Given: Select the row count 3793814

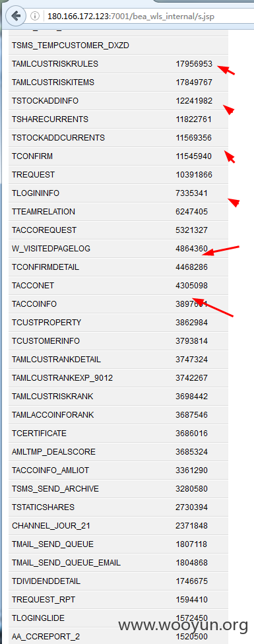Looking at the screenshot, I should point(191,341).
